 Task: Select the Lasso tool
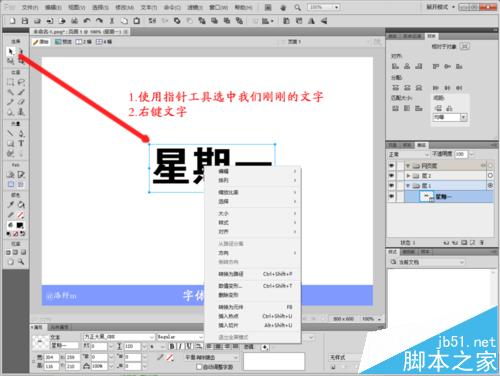pos(21,82)
